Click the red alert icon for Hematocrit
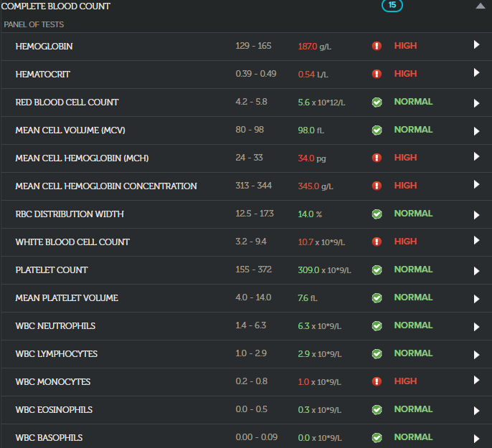492x448 pixels. click(377, 74)
